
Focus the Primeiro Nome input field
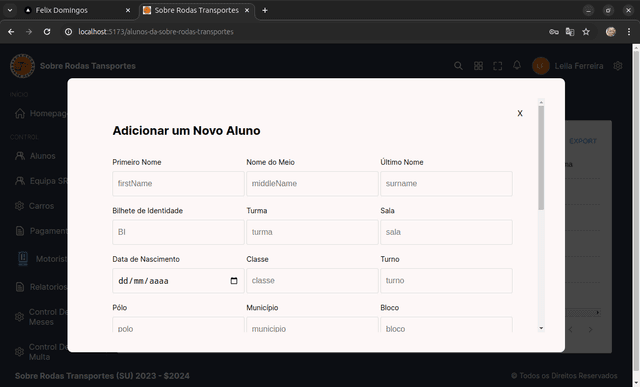point(178,184)
